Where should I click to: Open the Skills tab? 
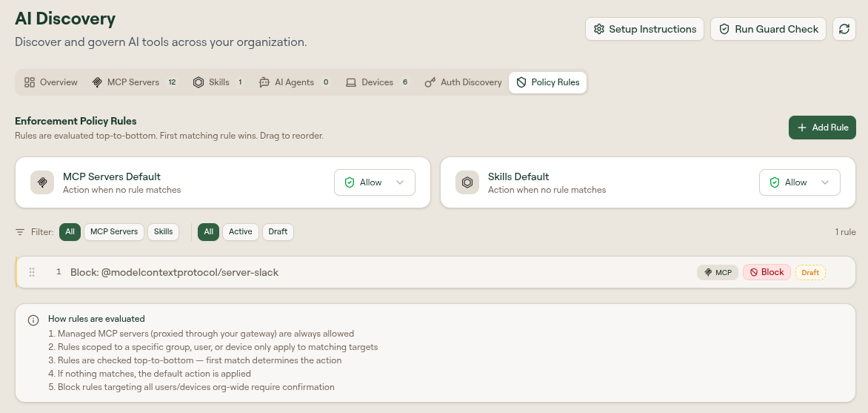tap(218, 82)
